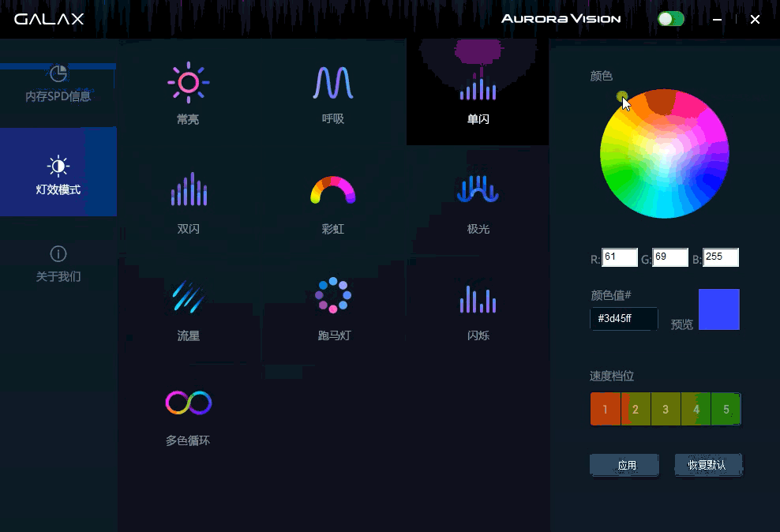Screen dimensions: 780x532
Task: Select the 单闪 single flash effect
Action: pyautogui.click(x=478, y=92)
